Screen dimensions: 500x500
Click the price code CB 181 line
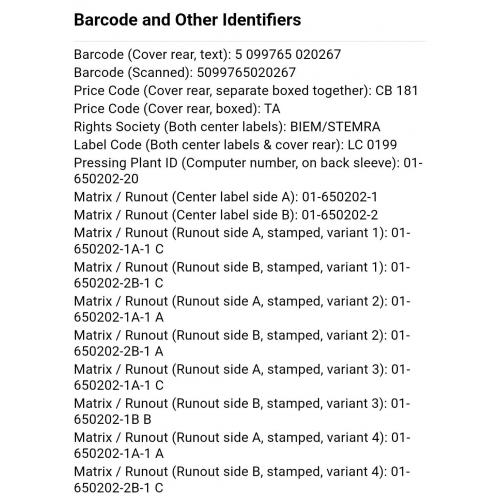point(246,91)
